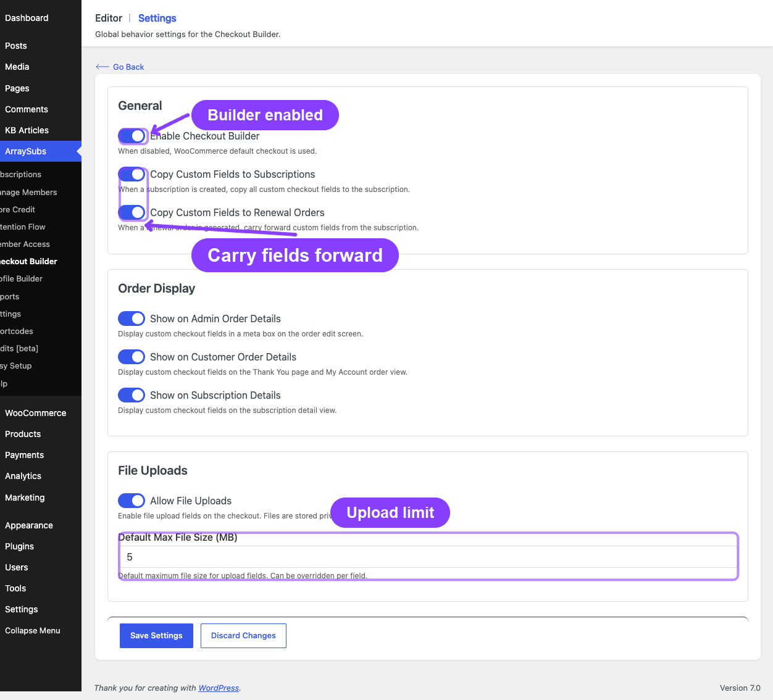Click Collapse Menu
Image resolution: width=773 pixels, height=700 pixels.
[x=41, y=630]
